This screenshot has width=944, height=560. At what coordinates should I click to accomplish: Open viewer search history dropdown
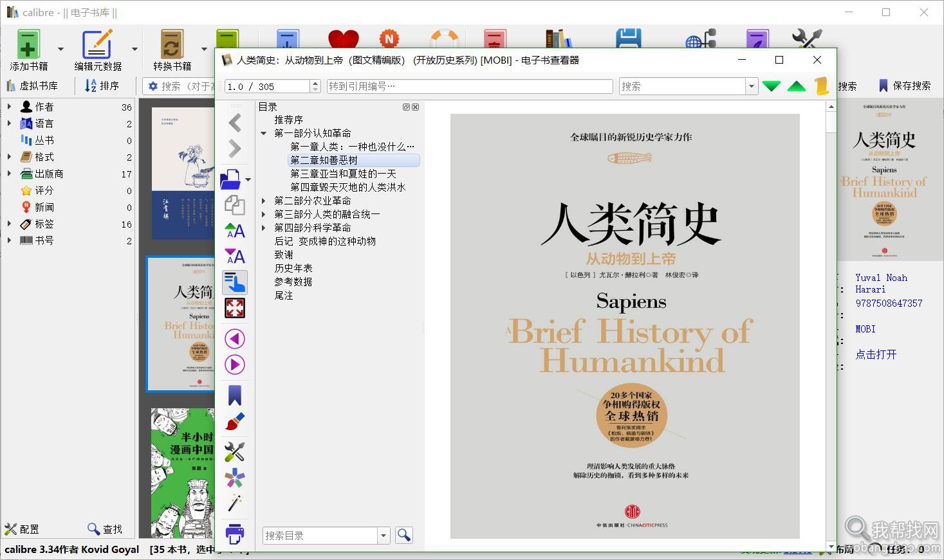tap(751, 86)
